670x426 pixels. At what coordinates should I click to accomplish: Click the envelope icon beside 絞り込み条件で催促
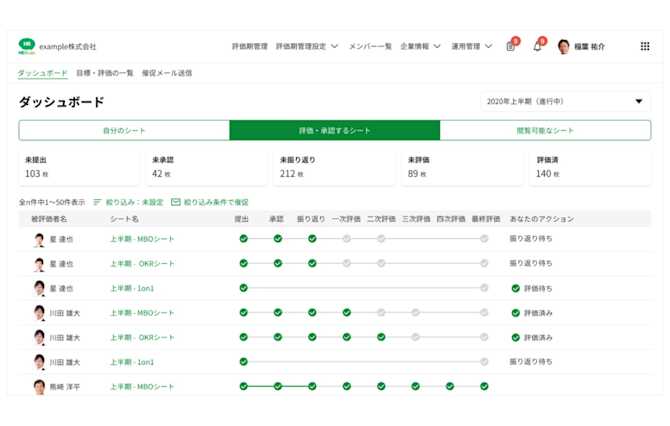point(176,202)
